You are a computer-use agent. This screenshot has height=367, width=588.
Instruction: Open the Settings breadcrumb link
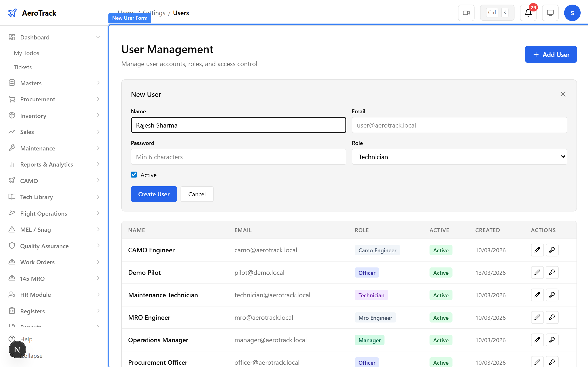154,13
